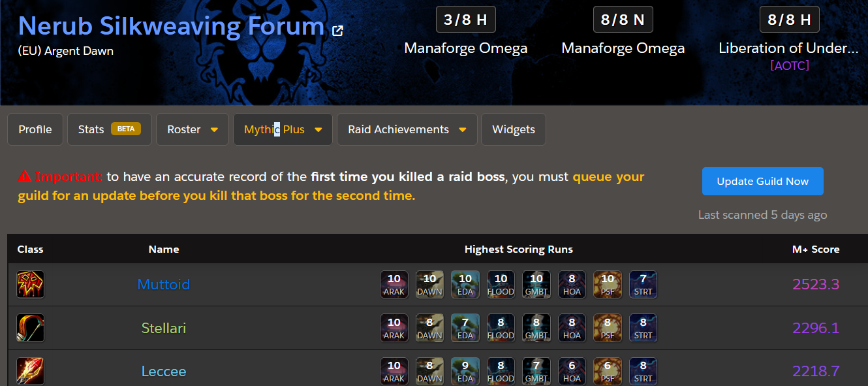The image size is (868, 386).
Task: Open the Widgets tab
Action: pyautogui.click(x=514, y=129)
